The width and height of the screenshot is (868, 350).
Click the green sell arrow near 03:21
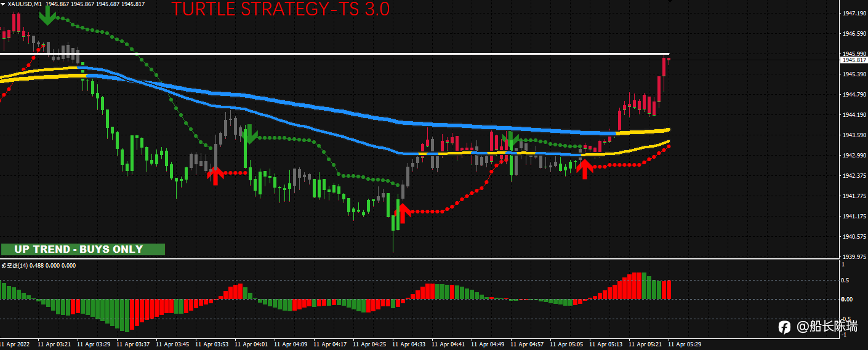[x=47, y=15]
